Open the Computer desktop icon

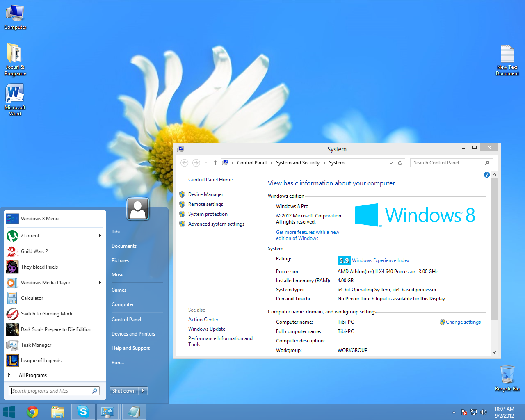click(x=15, y=17)
